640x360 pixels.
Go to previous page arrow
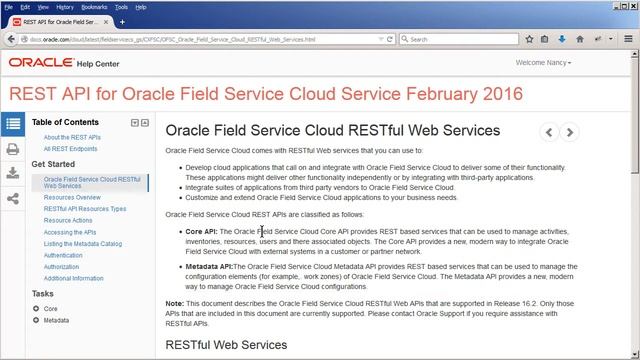pyautogui.click(x=549, y=132)
